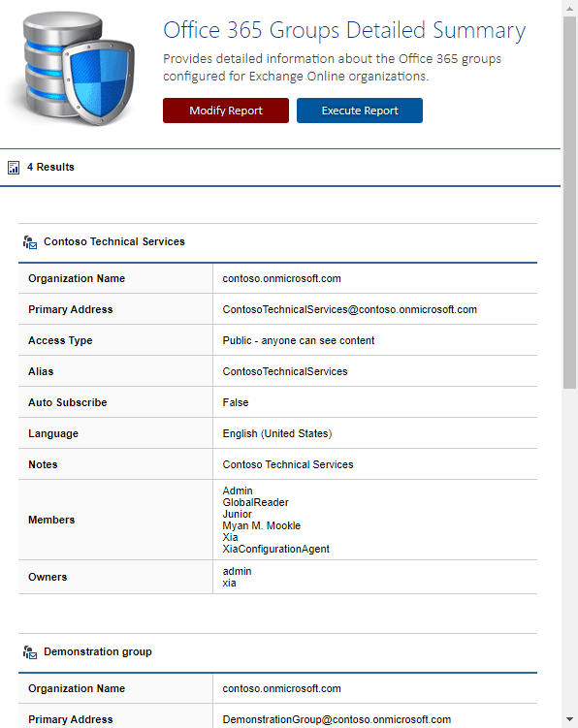Click ContosoTechnicalServices@contoso.onmicrosoft.com primary address
This screenshot has height=728, width=578.
[349, 309]
